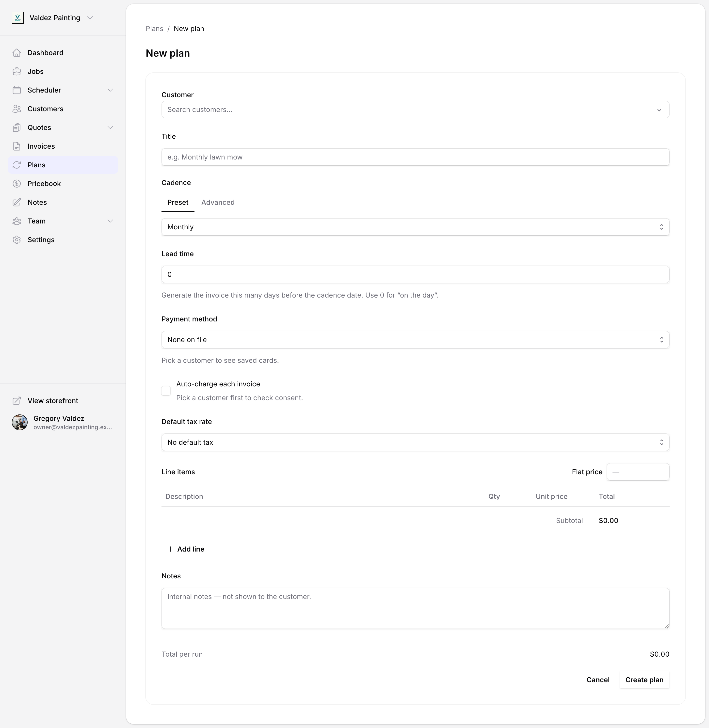Image resolution: width=709 pixels, height=728 pixels.
Task: Expand the Team submenu chevron
Action: click(x=110, y=221)
